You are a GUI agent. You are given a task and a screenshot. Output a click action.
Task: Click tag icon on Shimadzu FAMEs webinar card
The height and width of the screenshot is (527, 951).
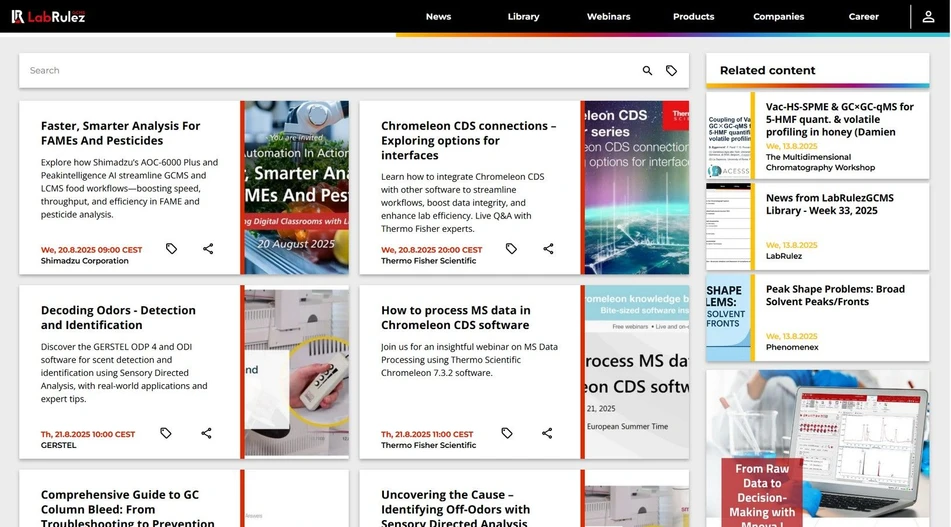pyautogui.click(x=171, y=249)
